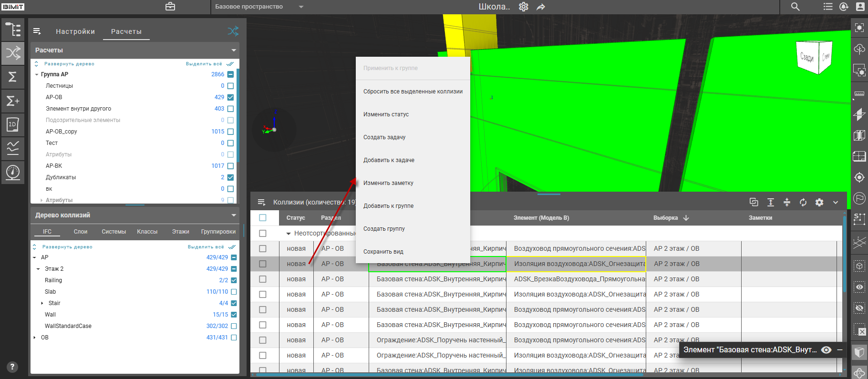Viewport: 868px width, 379px height.
Task: Enable the Лестницы checkbox
Action: click(x=230, y=86)
